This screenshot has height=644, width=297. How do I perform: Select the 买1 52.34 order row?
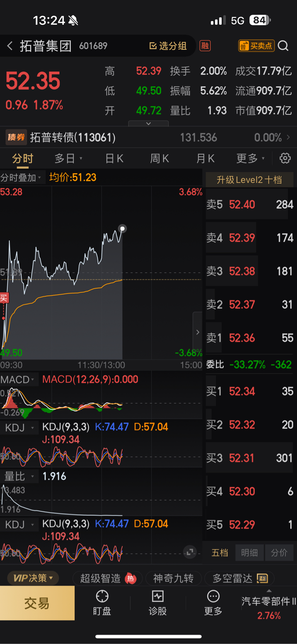[x=250, y=391]
